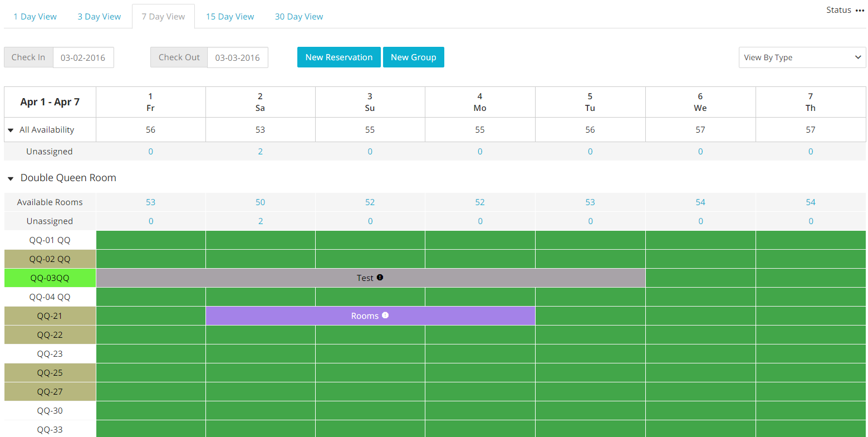Select room label QQ-04 QQ

50,297
